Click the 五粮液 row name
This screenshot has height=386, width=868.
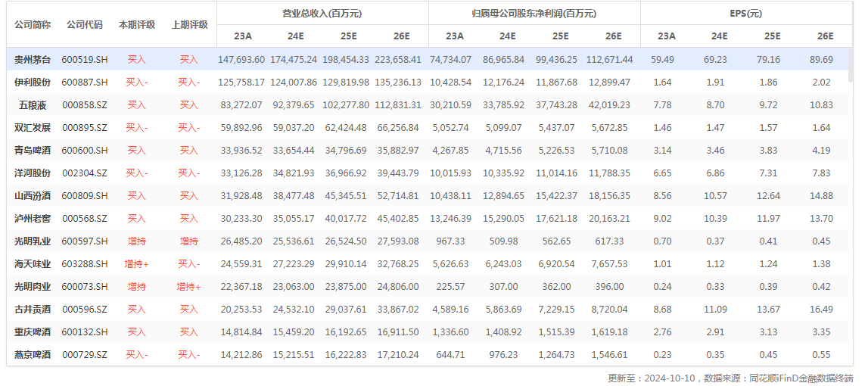coord(32,104)
